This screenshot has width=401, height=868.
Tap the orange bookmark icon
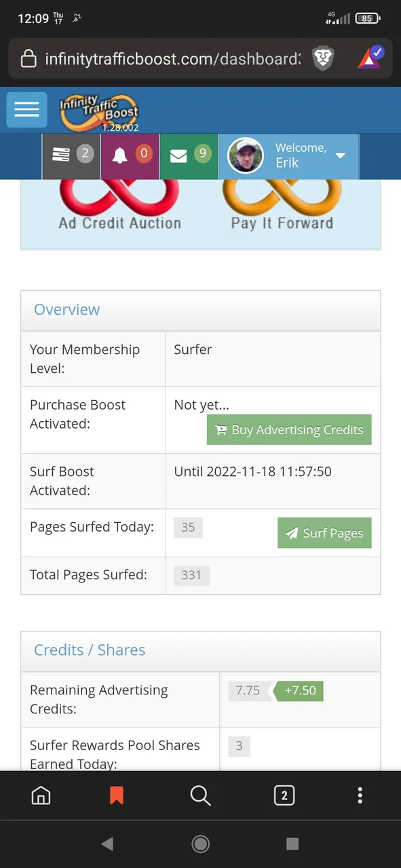coord(117,795)
